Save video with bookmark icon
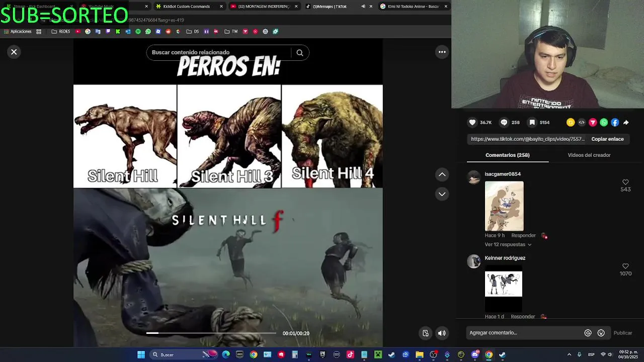 click(x=532, y=122)
